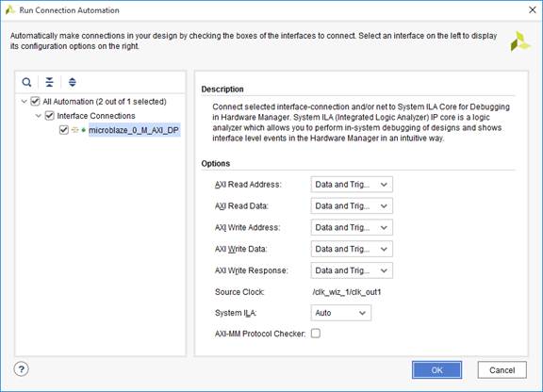
Task: Toggle the Interface Connections checkbox
Action: pos(50,115)
